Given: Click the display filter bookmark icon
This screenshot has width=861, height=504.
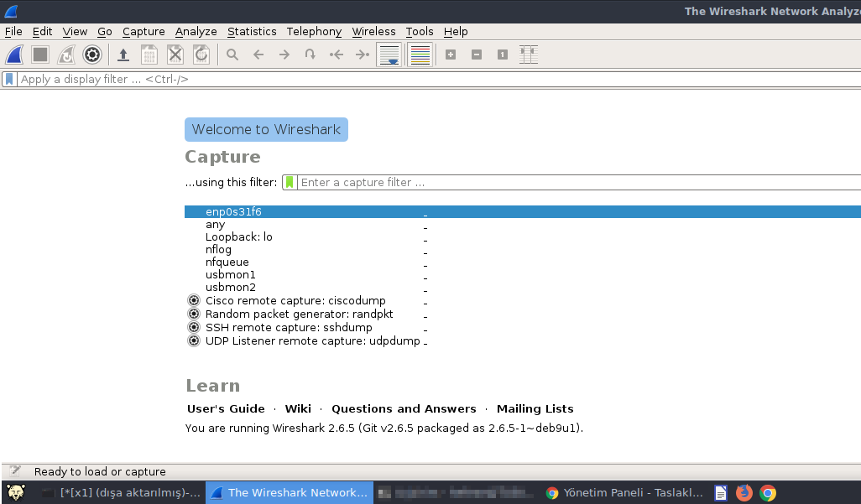Looking at the screenshot, I should pyautogui.click(x=9, y=79).
